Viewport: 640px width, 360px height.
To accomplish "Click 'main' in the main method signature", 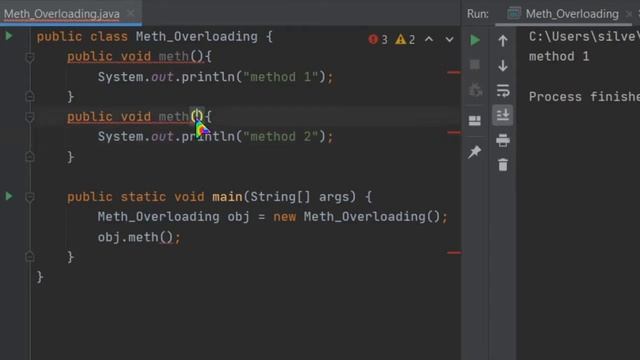I will (x=227, y=197).
